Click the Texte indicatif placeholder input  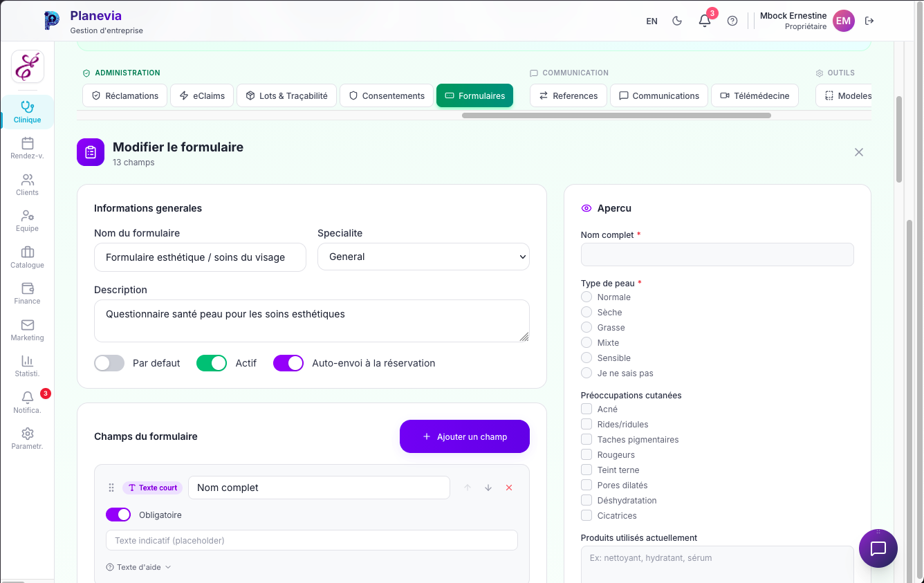(x=312, y=540)
